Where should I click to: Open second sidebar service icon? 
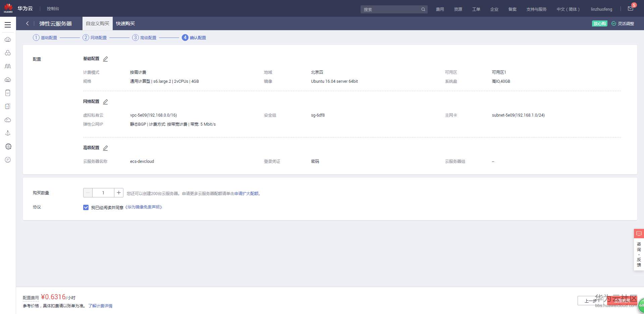point(8,53)
